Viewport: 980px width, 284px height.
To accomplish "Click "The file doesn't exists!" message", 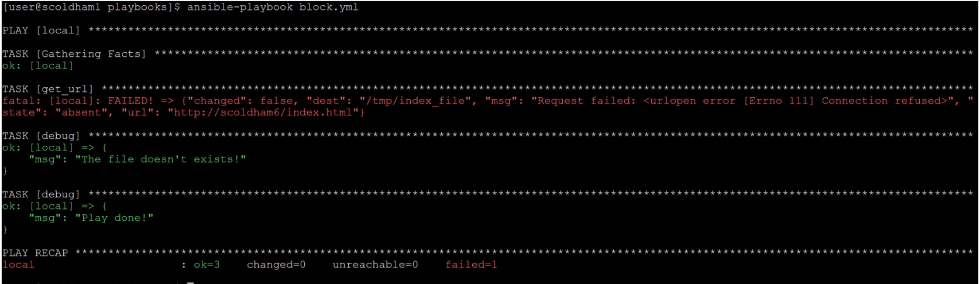I will 160,159.
